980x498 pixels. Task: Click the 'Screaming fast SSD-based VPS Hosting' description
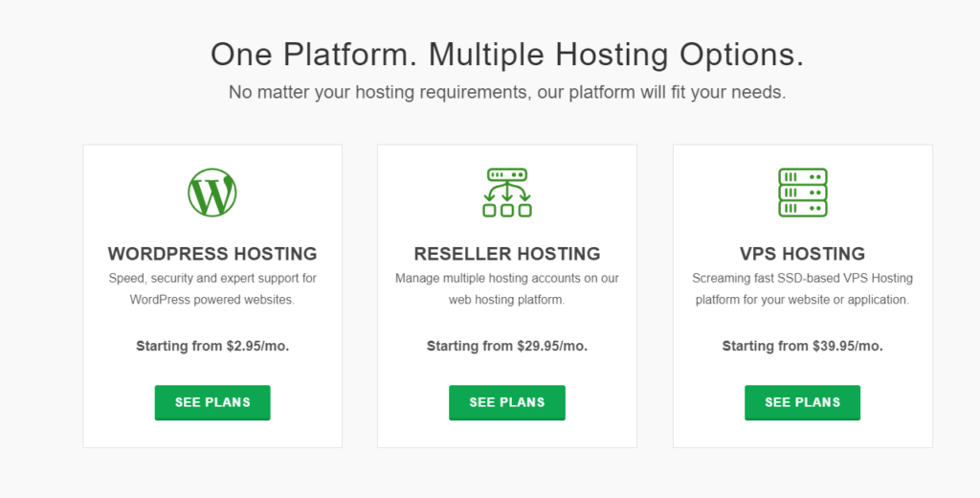(x=803, y=288)
